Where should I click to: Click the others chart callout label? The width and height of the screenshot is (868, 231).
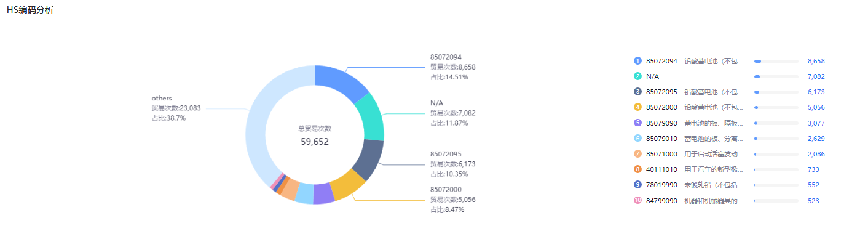pyautogui.click(x=162, y=98)
